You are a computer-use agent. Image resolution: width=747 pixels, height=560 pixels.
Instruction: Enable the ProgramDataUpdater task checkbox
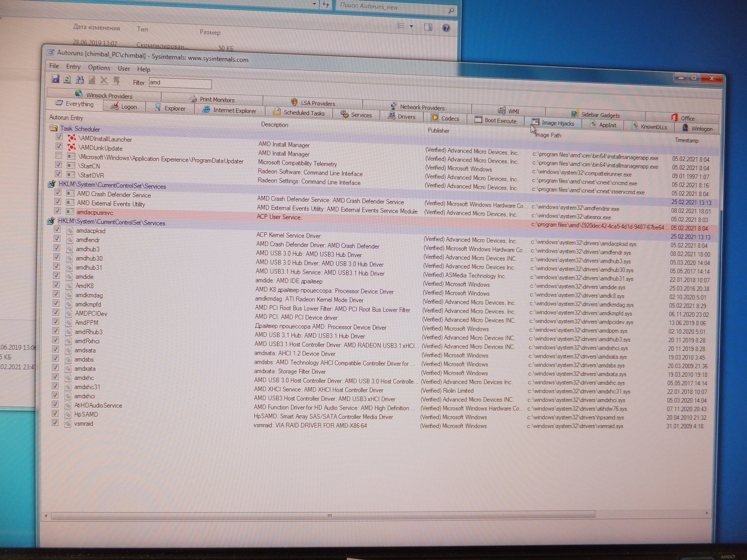pyautogui.click(x=58, y=155)
